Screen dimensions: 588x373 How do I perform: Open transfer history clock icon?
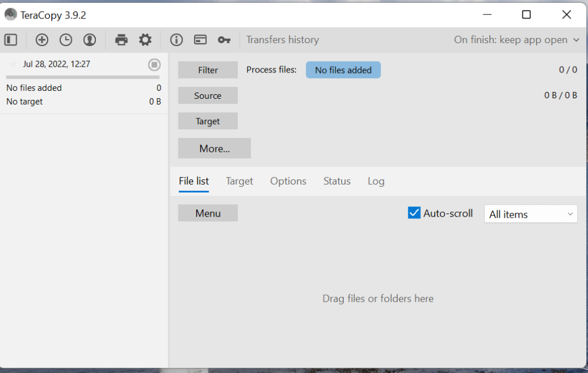[65, 40]
